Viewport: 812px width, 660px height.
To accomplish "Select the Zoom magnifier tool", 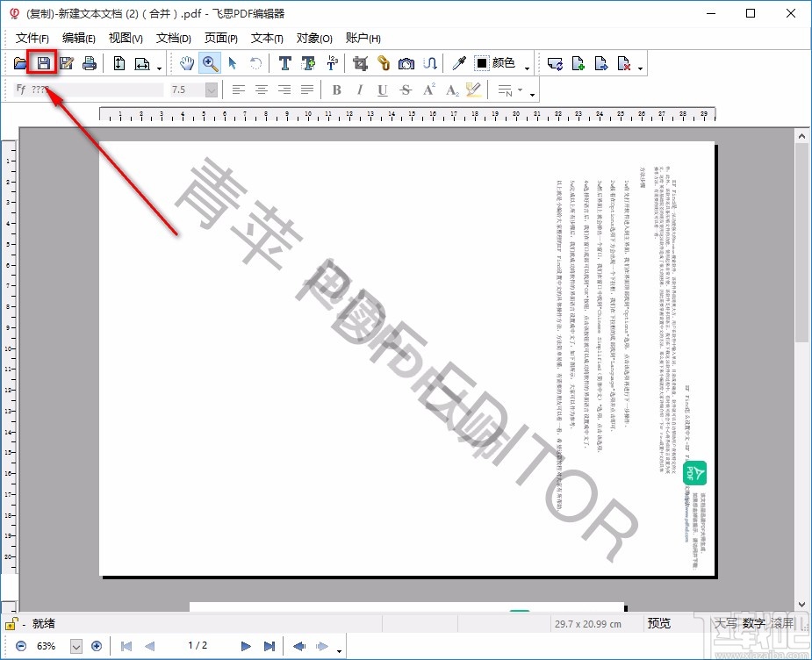I will pos(210,63).
